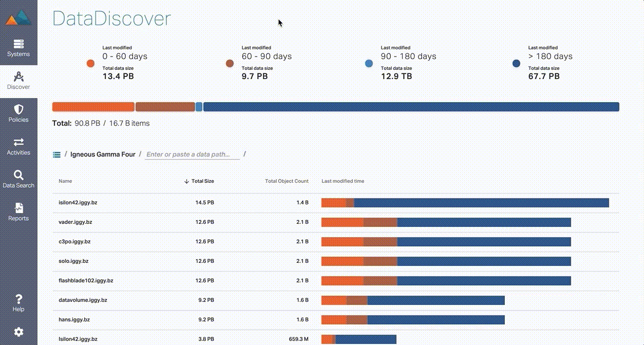
Task: Click the DataDiscover page title
Action: tap(111, 18)
